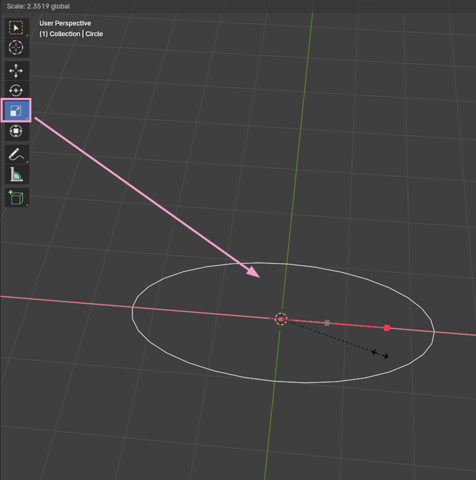Choose the Add Cube tool
This screenshot has height=480, width=476.
16,198
